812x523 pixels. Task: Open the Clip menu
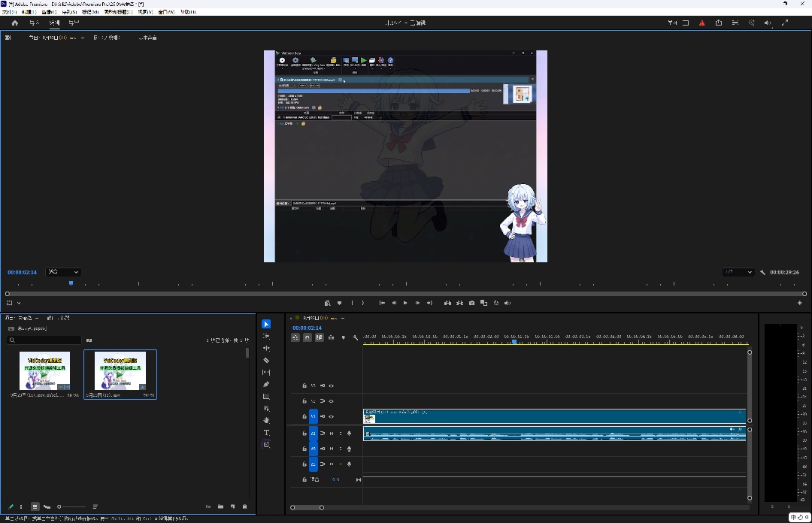tap(49, 12)
